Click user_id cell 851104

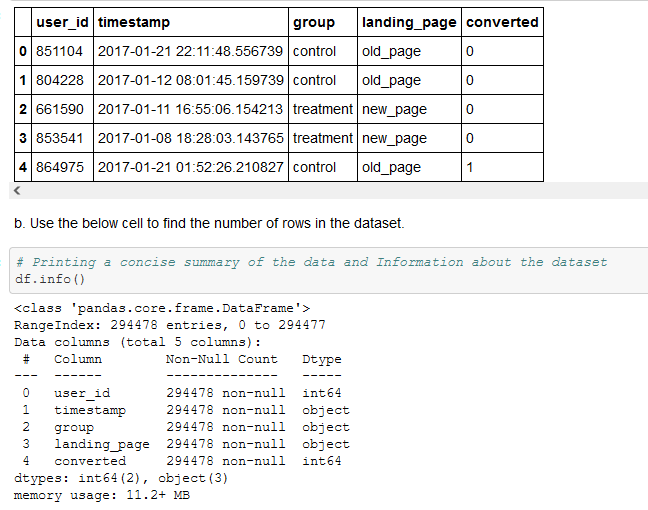click(62, 51)
